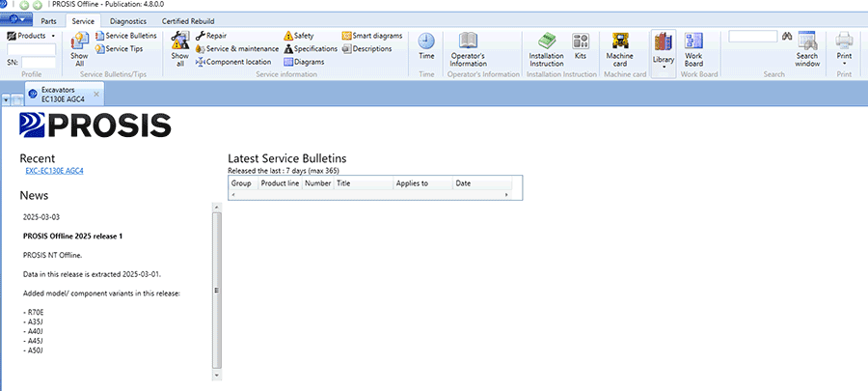This screenshot has width=868, height=391.
Task: Click the PROSIS logo
Action: [95, 126]
